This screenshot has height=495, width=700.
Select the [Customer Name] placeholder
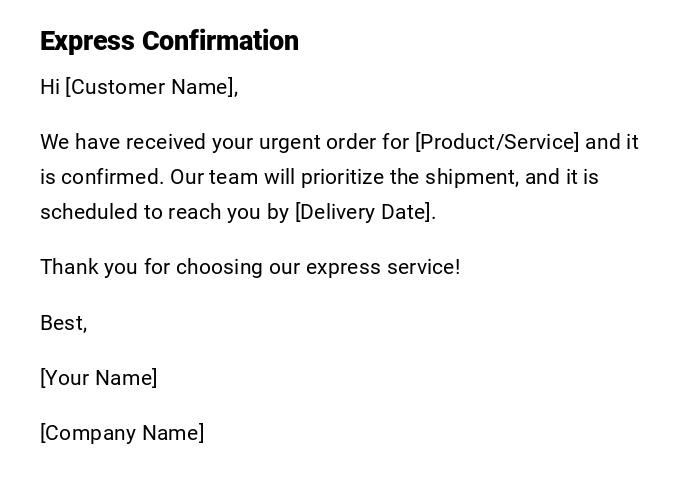pos(151,87)
